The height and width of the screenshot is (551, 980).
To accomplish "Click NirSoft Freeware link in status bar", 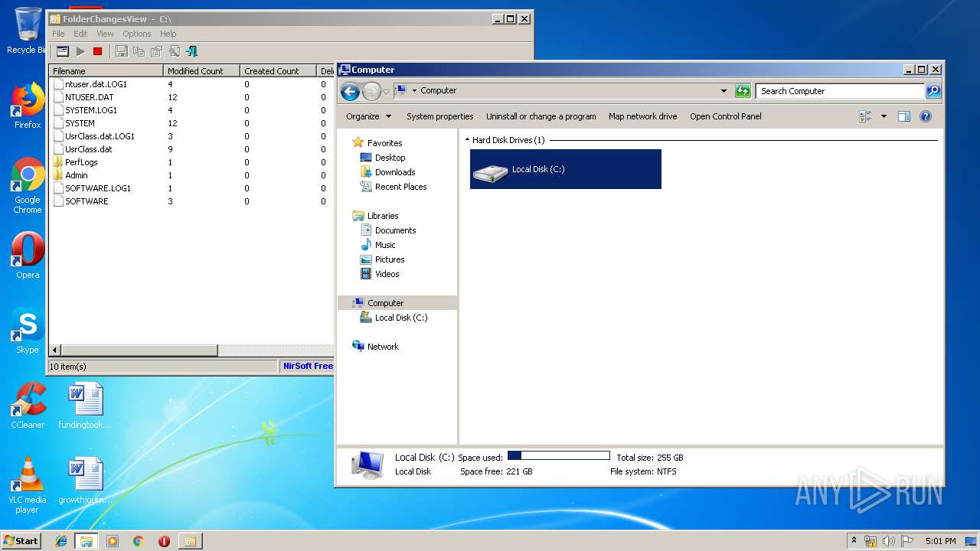I will click(308, 366).
